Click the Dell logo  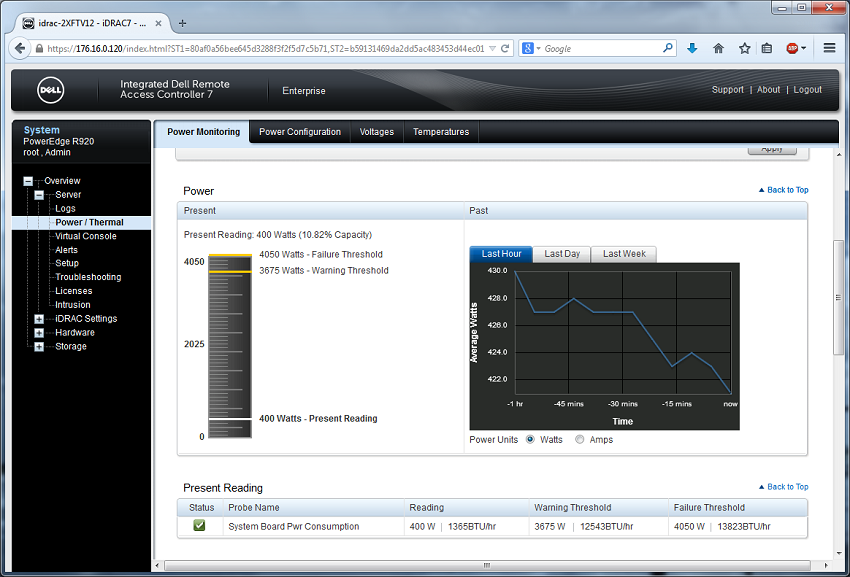click(50, 90)
